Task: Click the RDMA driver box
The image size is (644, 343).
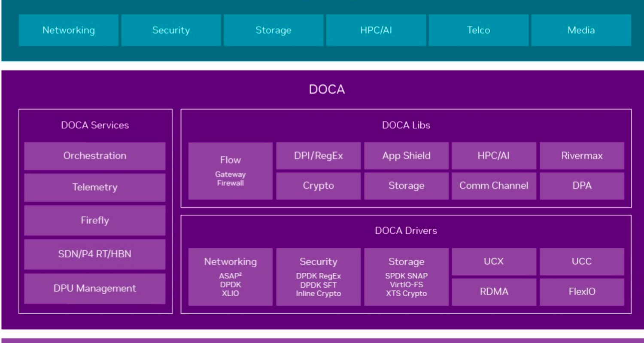Action: 494,292
